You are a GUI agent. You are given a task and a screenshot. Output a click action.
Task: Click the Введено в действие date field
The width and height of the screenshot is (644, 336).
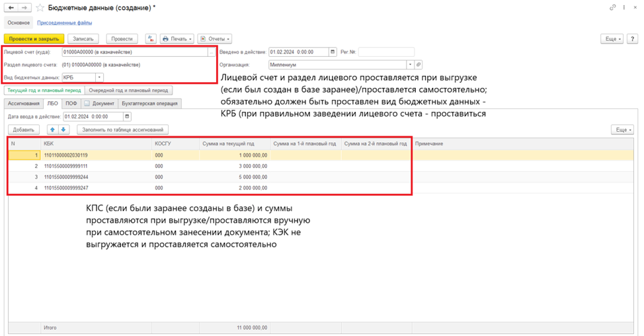(299, 52)
